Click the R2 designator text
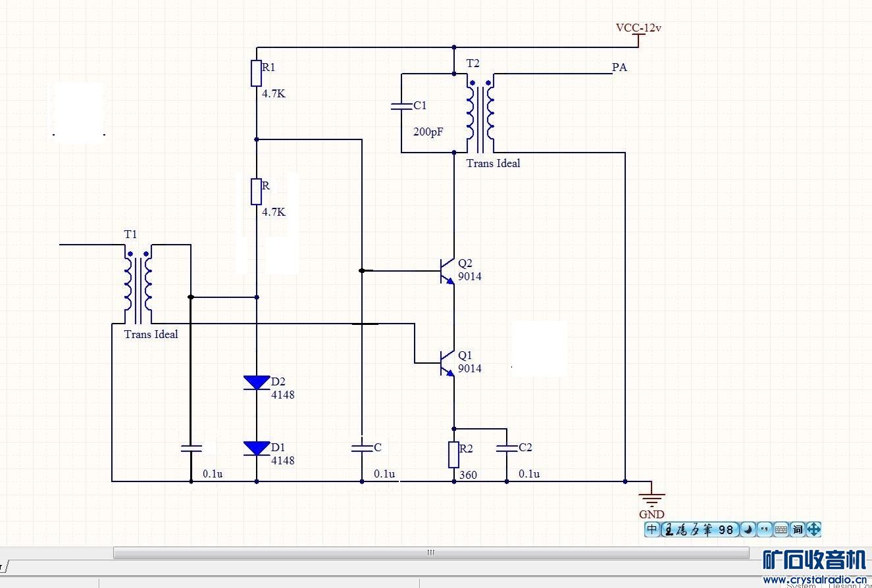 coord(467,449)
